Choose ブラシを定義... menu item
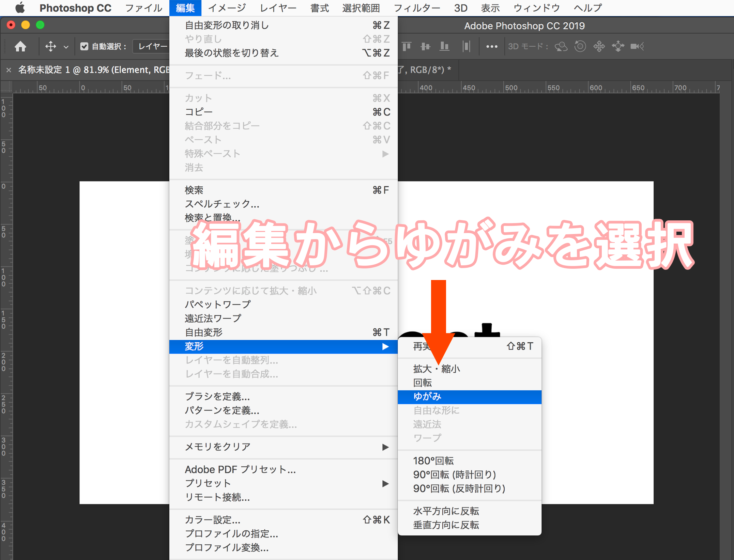This screenshot has width=734, height=560. coord(284,396)
